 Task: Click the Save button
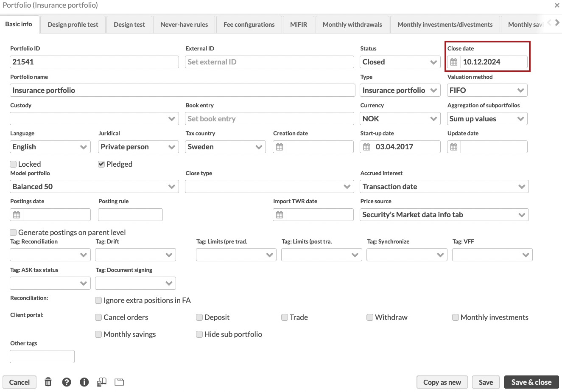point(486,382)
